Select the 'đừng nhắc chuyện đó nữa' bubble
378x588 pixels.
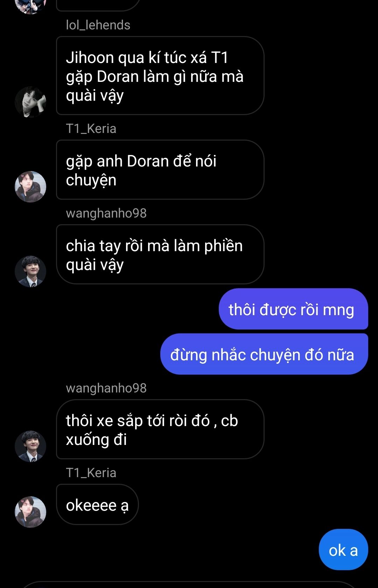[x=264, y=354]
